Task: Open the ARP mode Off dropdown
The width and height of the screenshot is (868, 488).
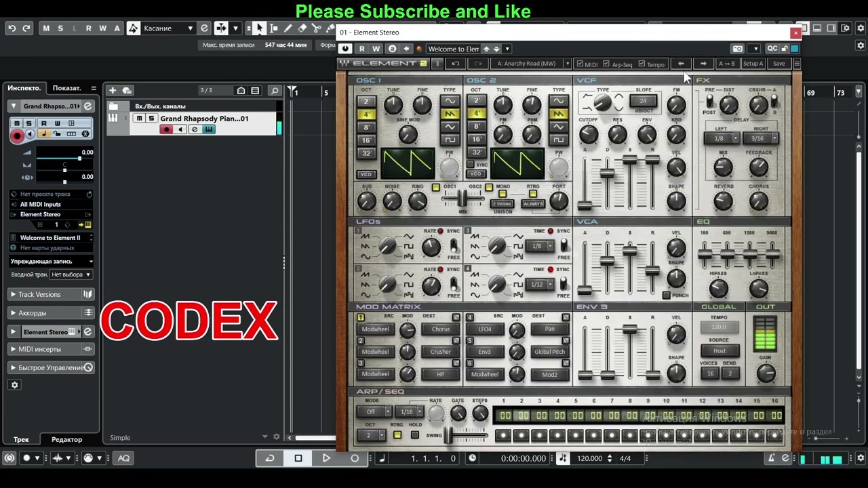Action: tap(375, 411)
